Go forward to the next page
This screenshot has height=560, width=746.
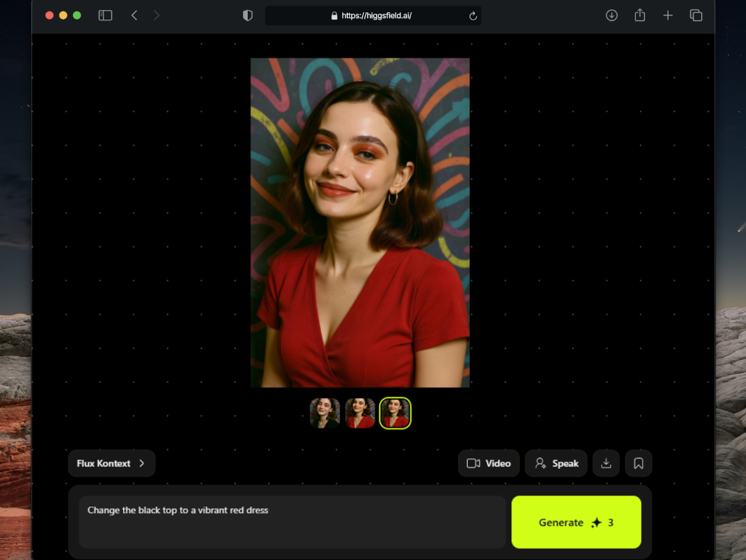[x=157, y=15]
